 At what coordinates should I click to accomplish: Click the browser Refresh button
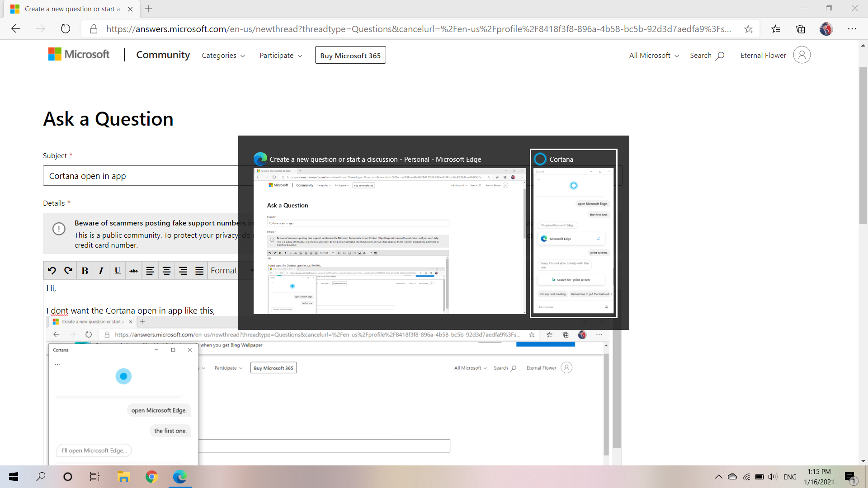tap(66, 29)
